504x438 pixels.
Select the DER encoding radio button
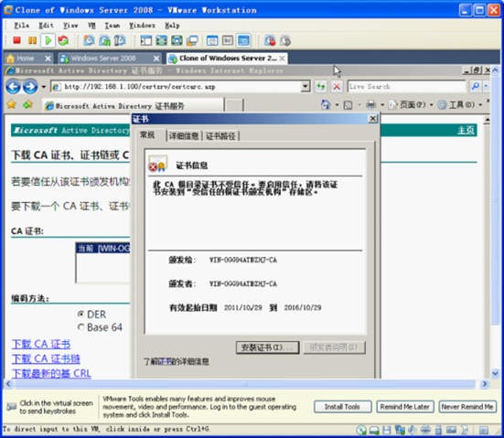click(x=81, y=314)
